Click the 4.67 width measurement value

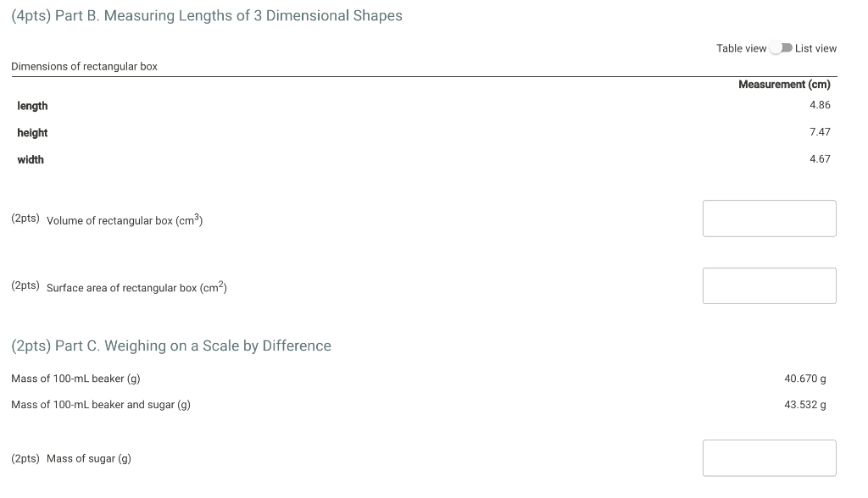coord(821,158)
